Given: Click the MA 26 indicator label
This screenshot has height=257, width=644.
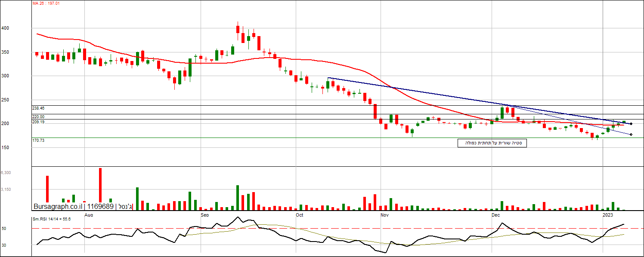Looking at the screenshot, I should [x=47, y=3].
